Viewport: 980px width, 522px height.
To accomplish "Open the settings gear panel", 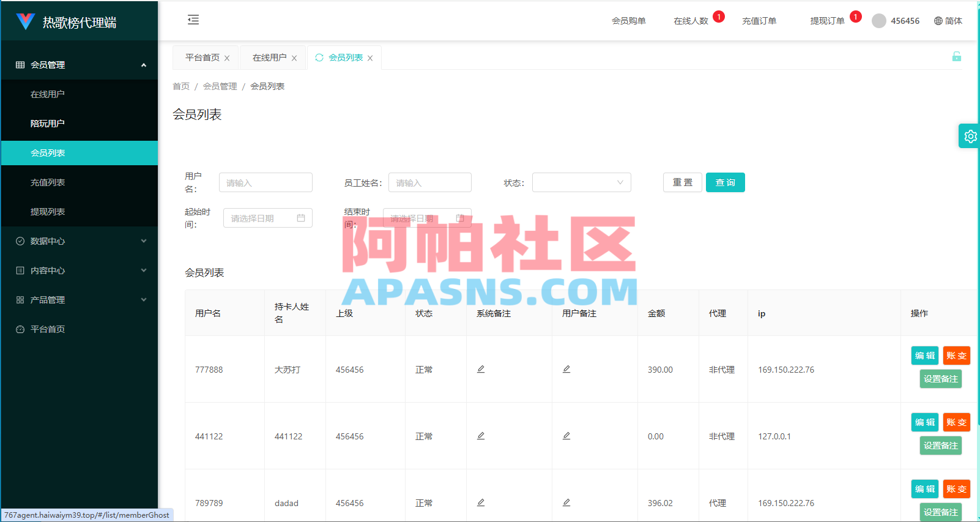I will [x=970, y=136].
